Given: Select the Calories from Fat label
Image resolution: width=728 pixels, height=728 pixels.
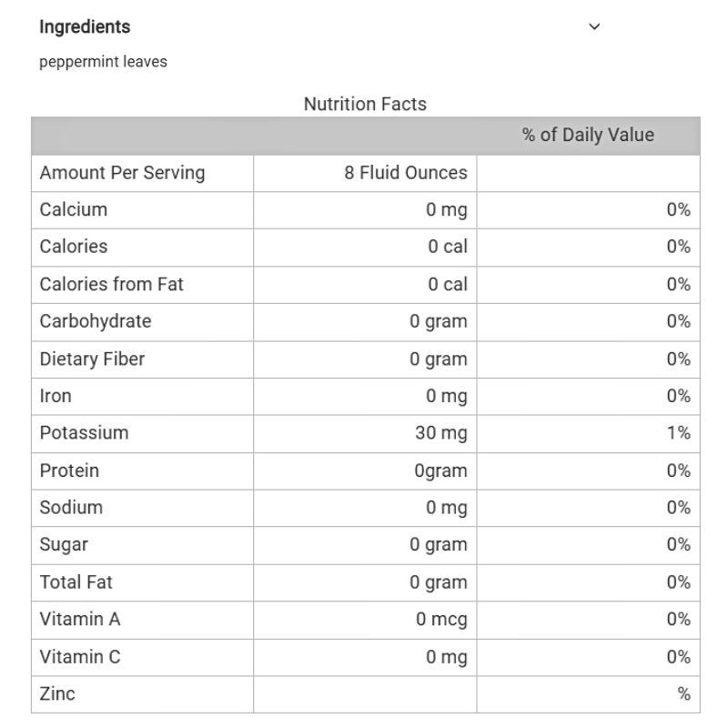Looking at the screenshot, I should click(111, 284).
